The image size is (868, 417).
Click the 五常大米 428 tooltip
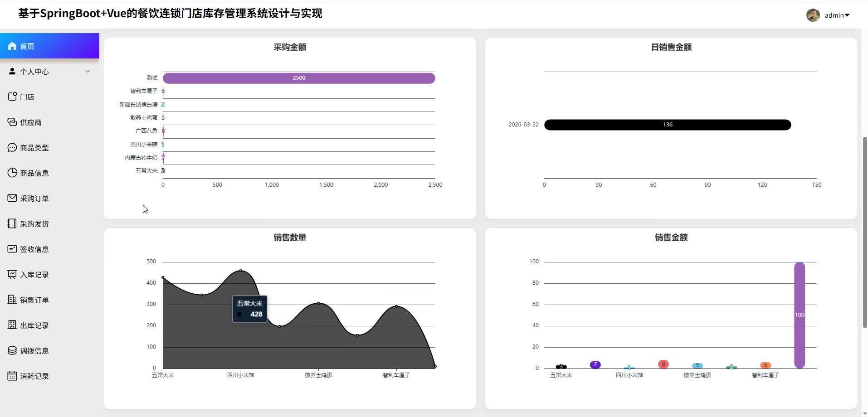[249, 309]
